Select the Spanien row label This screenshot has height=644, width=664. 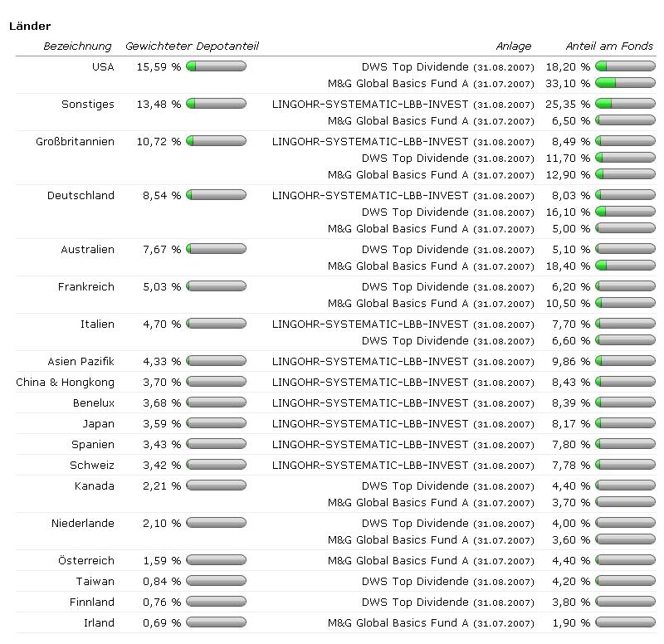(x=93, y=445)
